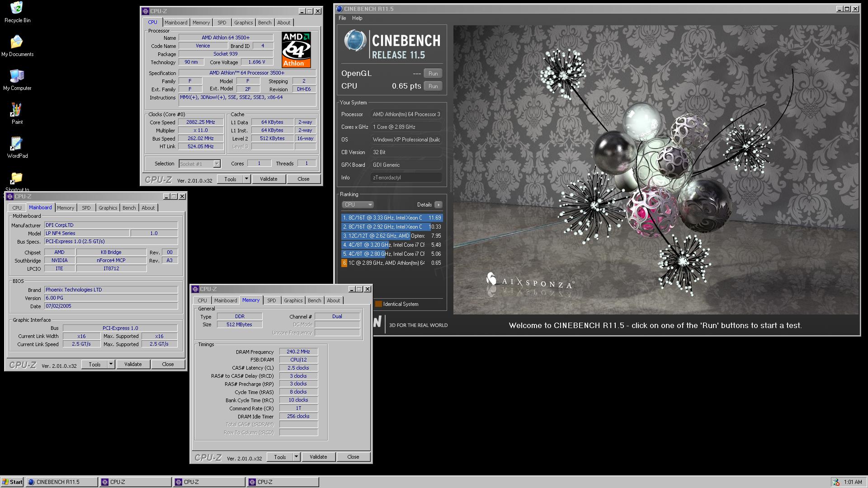868x488 pixels.
Task: Click the Cinebench title bar icon
Action: 339,9
